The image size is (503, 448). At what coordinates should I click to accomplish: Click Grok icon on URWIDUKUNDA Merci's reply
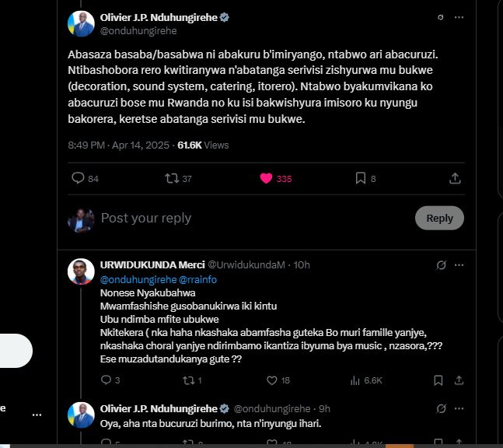(442, 265)
